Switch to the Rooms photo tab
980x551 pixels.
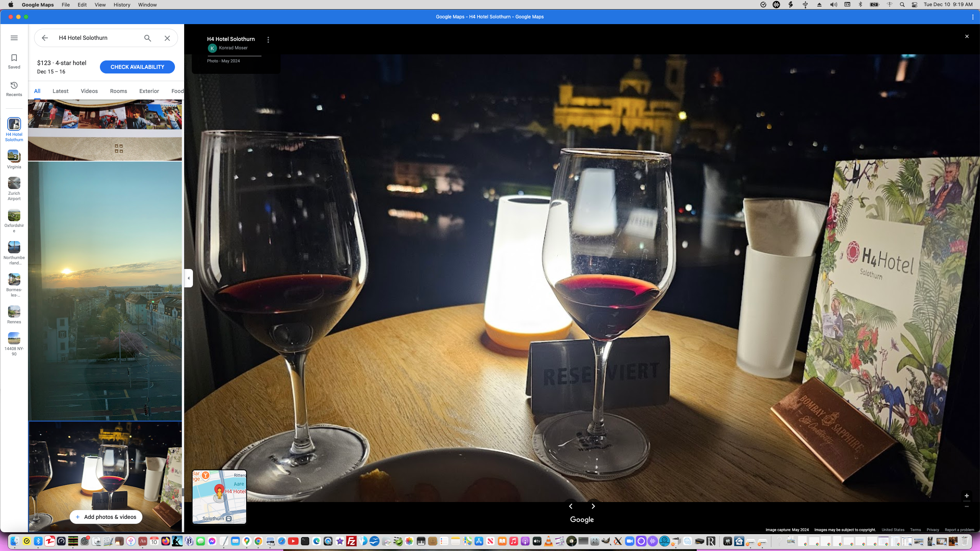click(118, 91)
